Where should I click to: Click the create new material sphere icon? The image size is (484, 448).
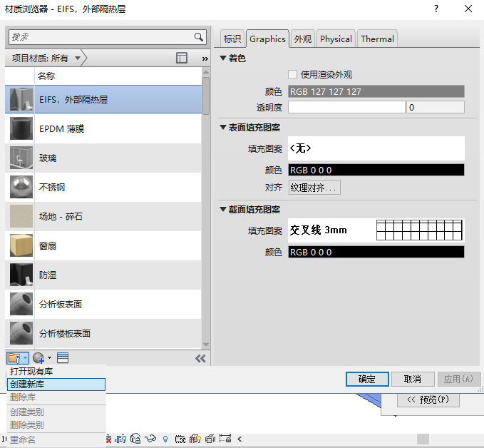[38, 358]
